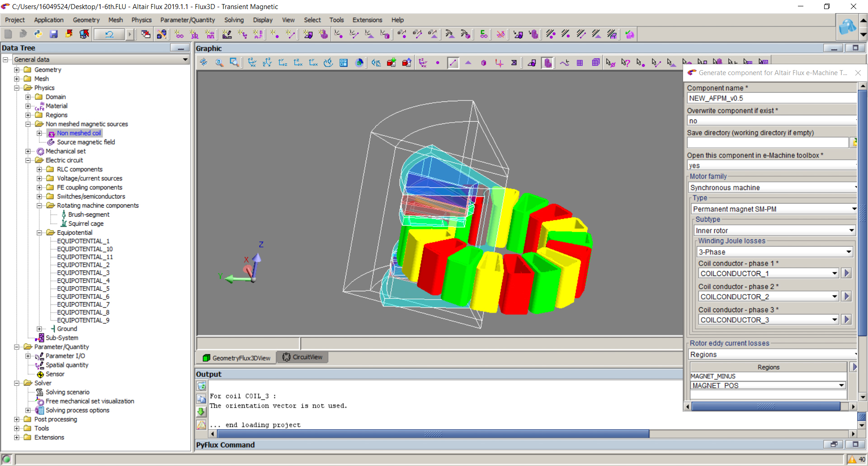
Task: Toggle display of volume regions icon
Action: click(x=547, y=63)
